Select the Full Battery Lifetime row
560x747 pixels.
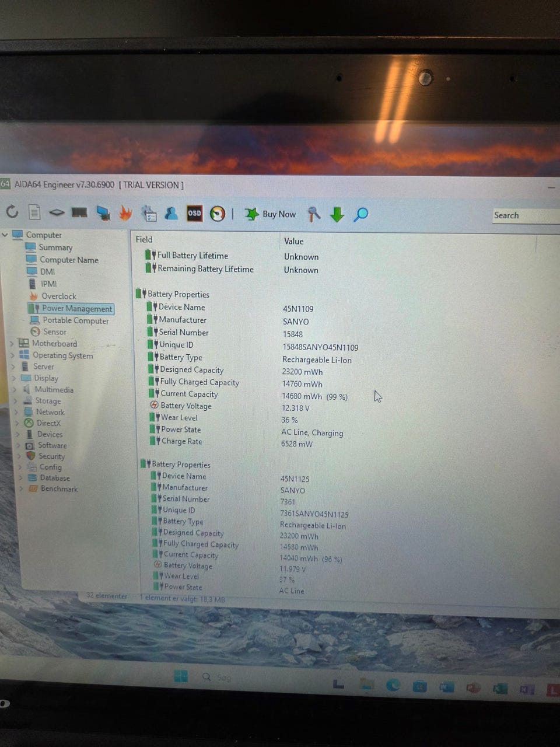[233, 256]
